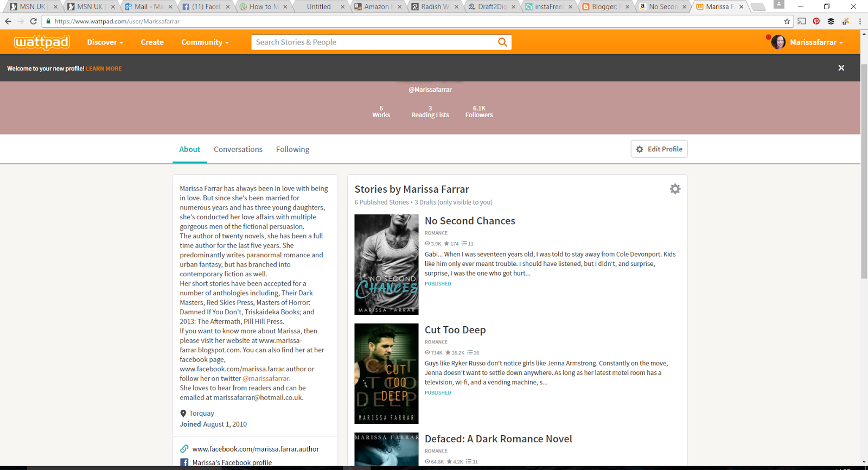Switch to the Following tab
Image resolution: width=868 pixels, height=470 pixels.
292,149
